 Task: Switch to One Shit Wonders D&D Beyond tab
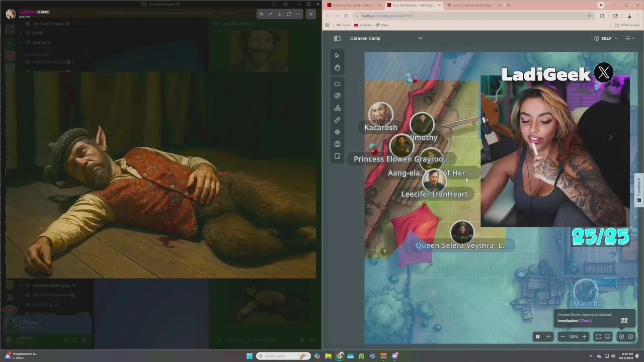pos(414,5)
